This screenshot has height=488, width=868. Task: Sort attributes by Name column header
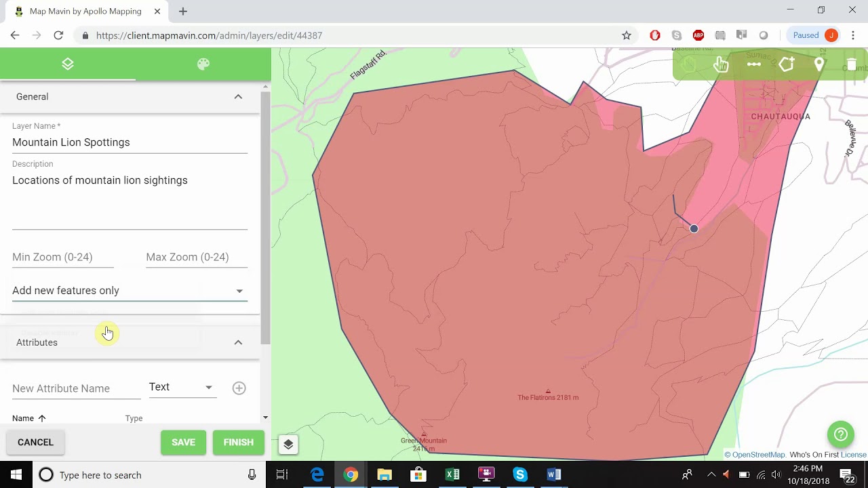(29, 418)
